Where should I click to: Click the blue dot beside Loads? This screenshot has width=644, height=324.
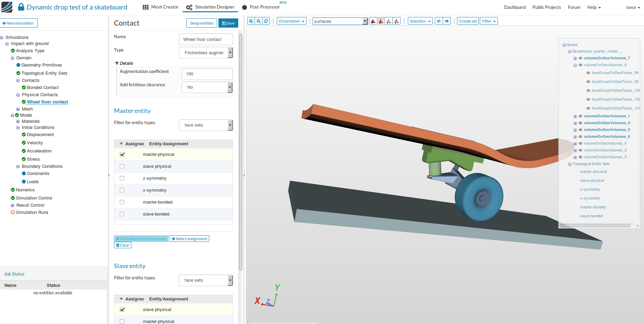[x=24, y=182]
